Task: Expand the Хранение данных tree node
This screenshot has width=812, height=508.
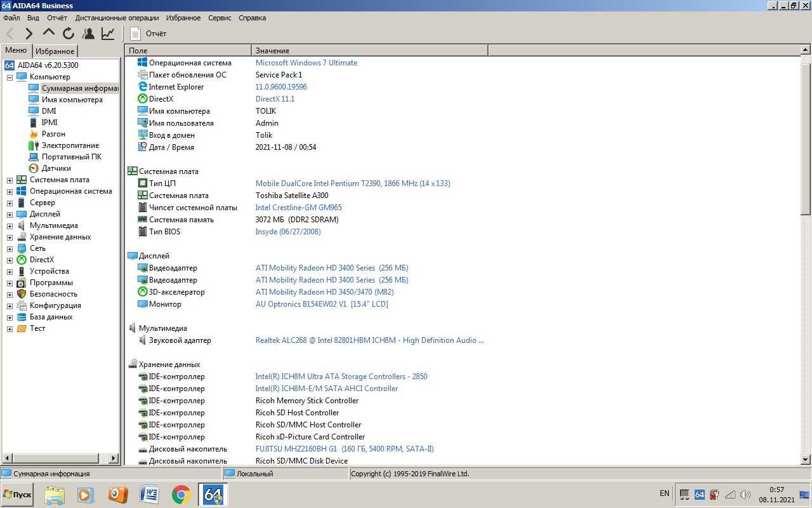Action: click(10, 237)
